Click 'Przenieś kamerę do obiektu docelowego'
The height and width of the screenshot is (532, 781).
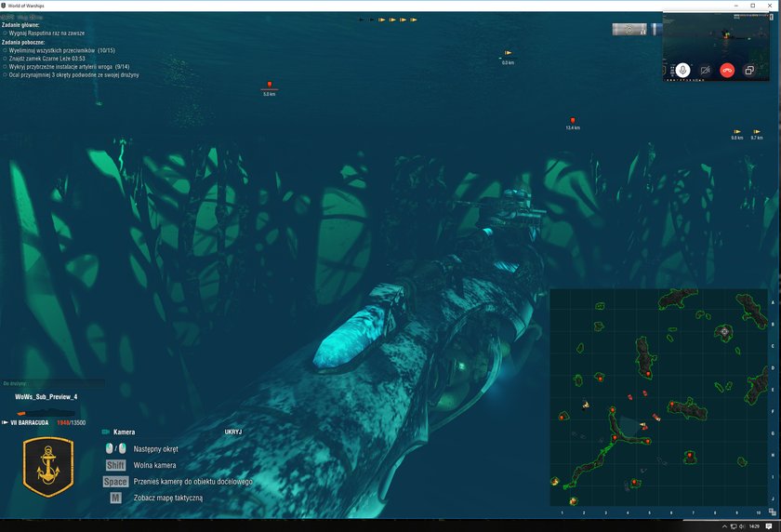(x=193, y=482)
